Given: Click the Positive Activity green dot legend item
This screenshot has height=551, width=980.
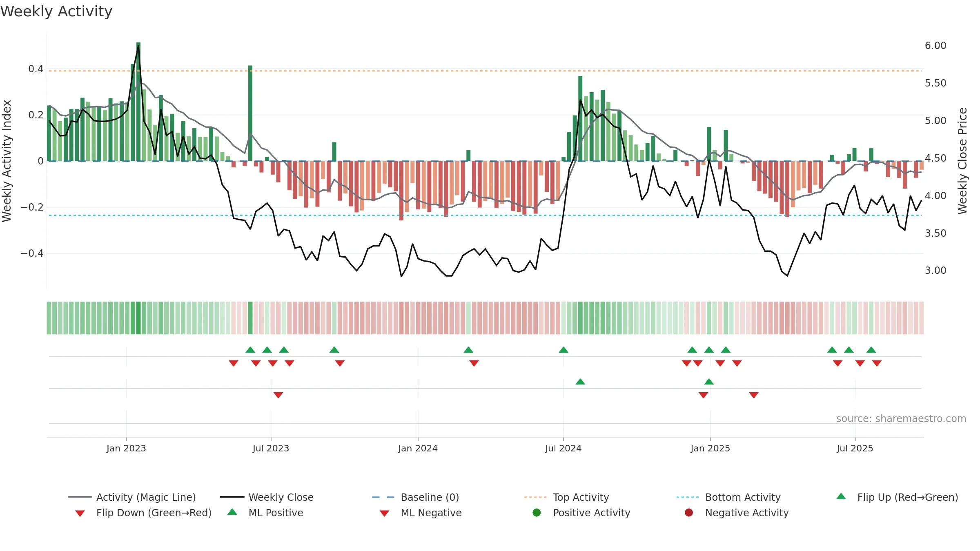Looking at the screenshot, I should pos(581,513).
